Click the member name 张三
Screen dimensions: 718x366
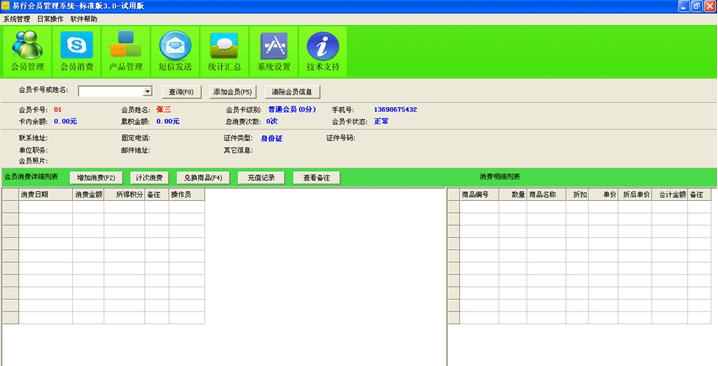(163, 109)
